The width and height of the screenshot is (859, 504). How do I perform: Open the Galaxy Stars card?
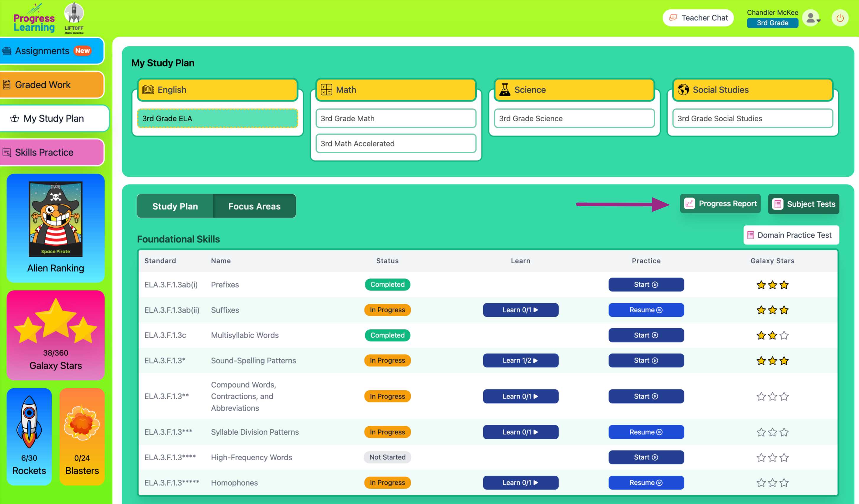(56, 335)
